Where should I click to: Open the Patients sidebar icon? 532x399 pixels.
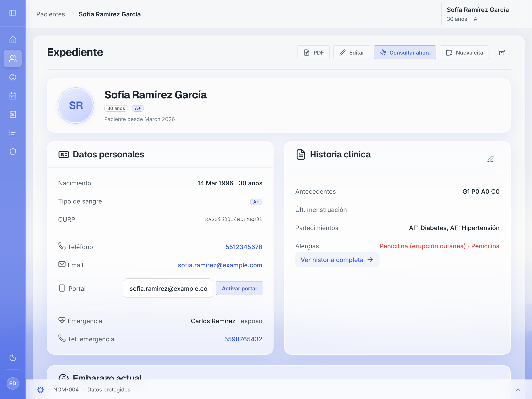pos(13,59)
